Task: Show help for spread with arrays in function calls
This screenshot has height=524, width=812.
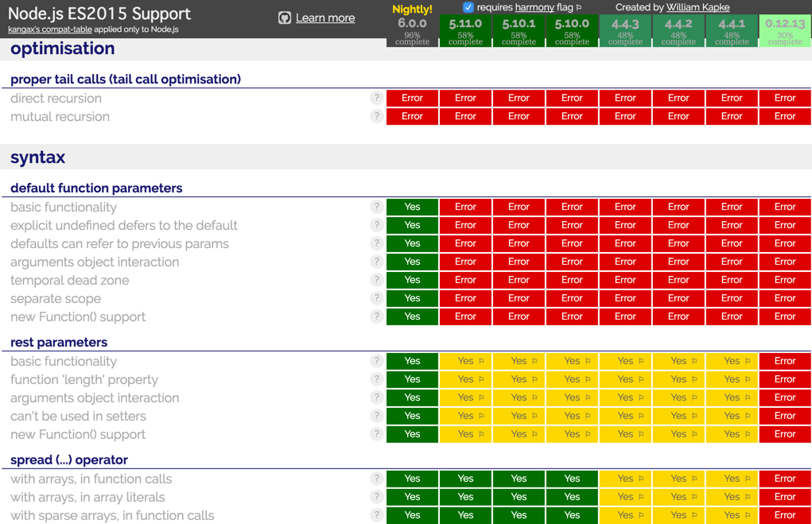Action: (377, 479)
